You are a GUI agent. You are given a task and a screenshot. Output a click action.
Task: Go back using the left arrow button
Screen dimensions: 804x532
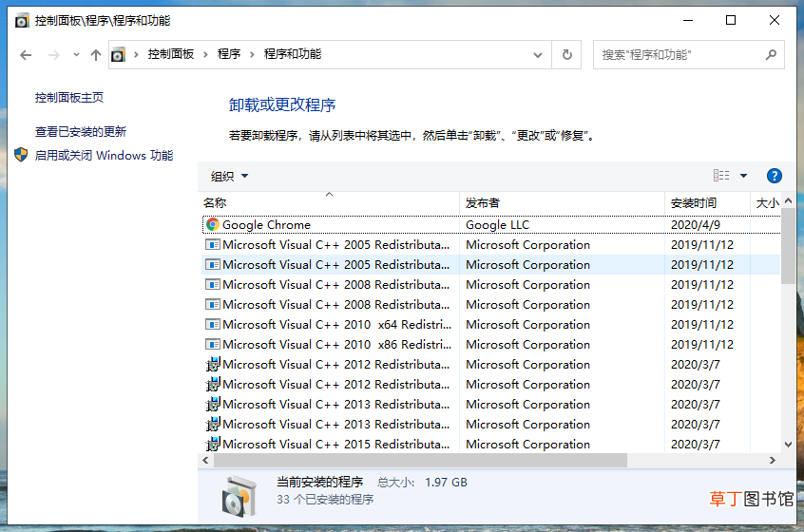26,55
